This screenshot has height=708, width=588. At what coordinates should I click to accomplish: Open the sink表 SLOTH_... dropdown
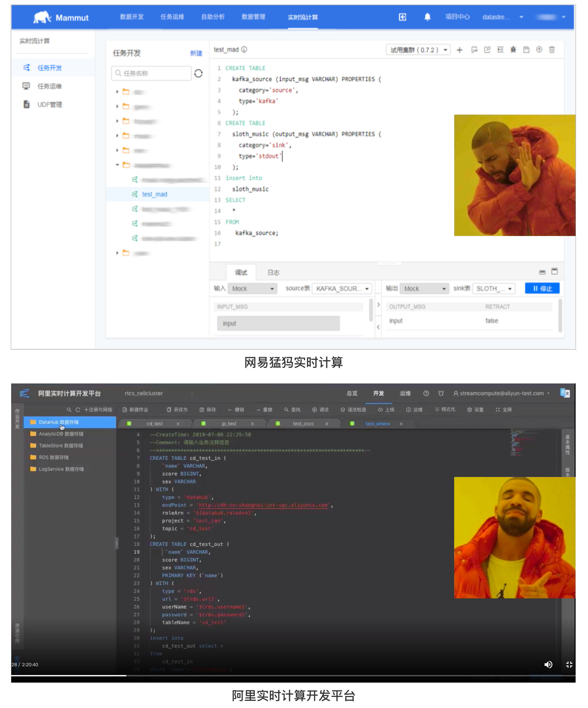click(x=494, y=289)
